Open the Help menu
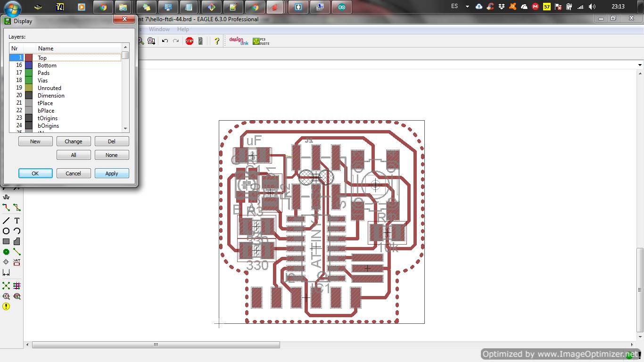The image size is (644, 362). pyautogui.click(x=183, y=29)
